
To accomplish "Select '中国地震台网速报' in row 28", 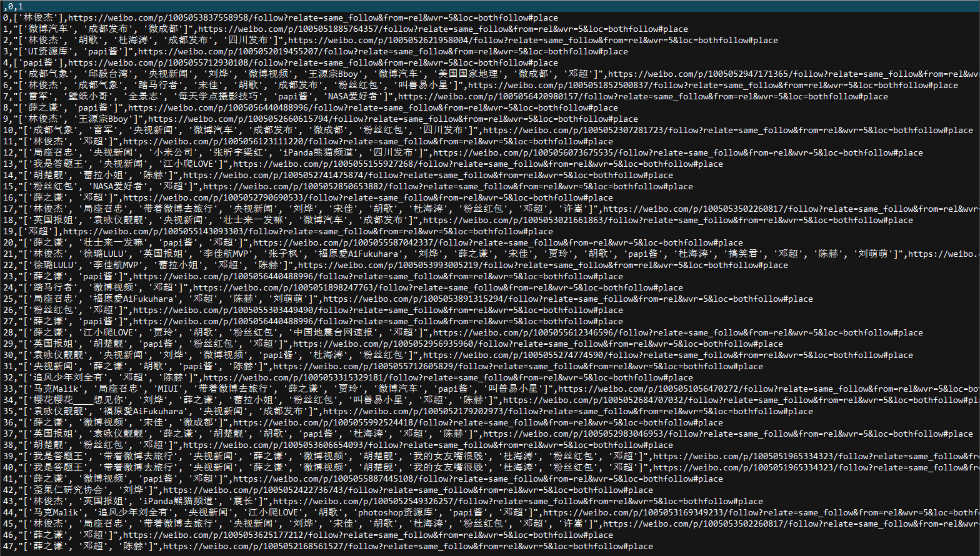I will [333, 332].
